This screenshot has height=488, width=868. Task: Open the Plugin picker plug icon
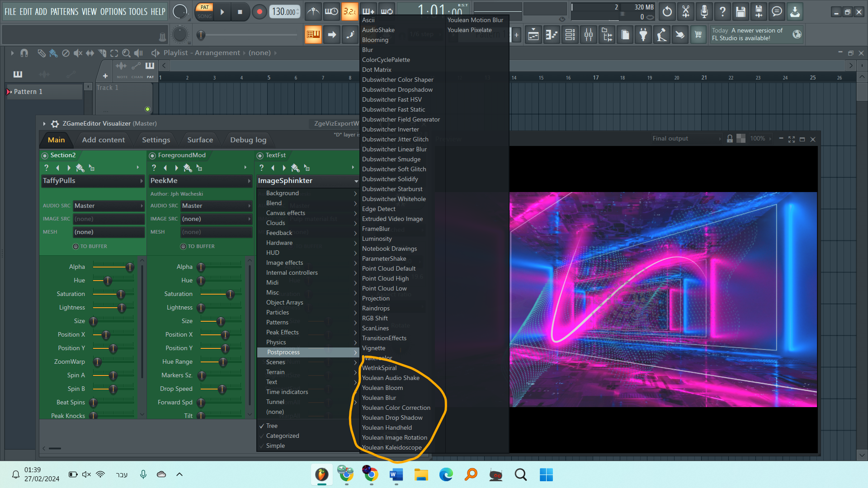coord(643,35)
